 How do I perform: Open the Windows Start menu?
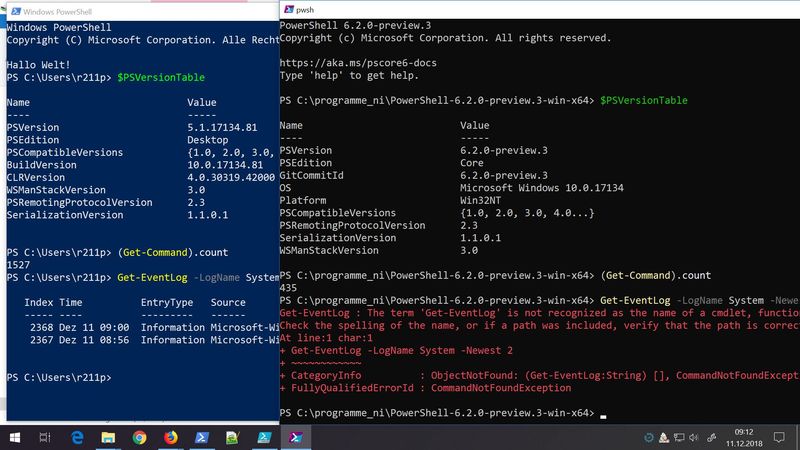(x=15, y=437)
